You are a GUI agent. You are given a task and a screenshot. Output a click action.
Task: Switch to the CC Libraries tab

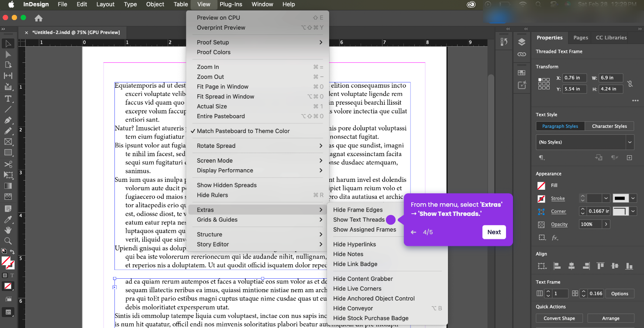611,38
